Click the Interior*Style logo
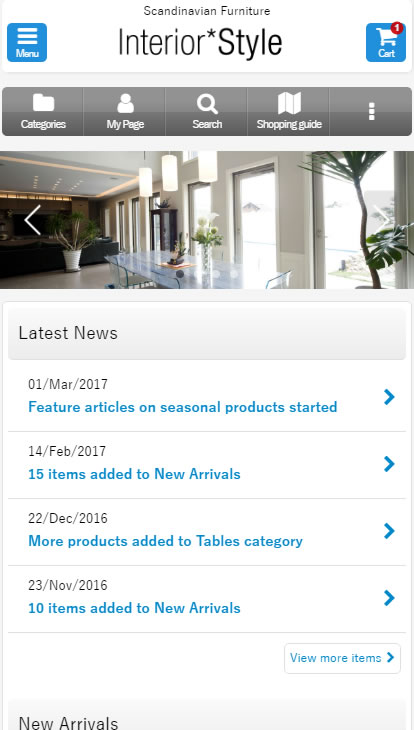The height and width of the screenshot is (730, 414). pyautogui.click(x=201, y=42)
